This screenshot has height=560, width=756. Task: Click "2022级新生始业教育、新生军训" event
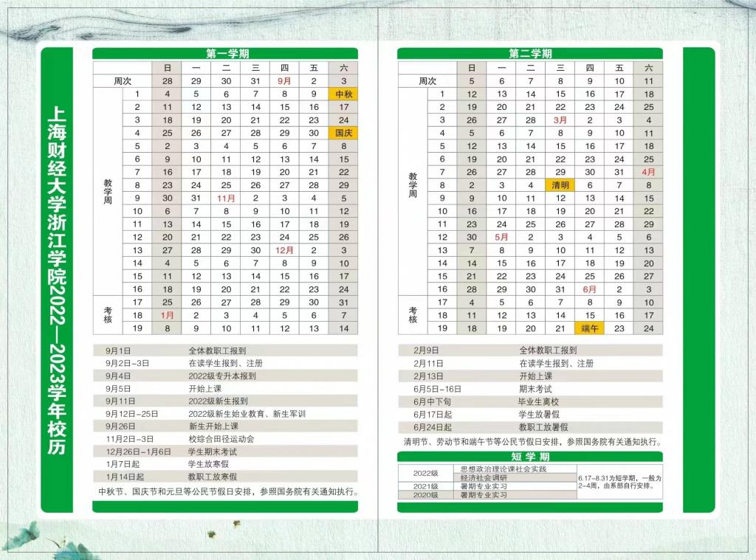[x=247, y=413]
